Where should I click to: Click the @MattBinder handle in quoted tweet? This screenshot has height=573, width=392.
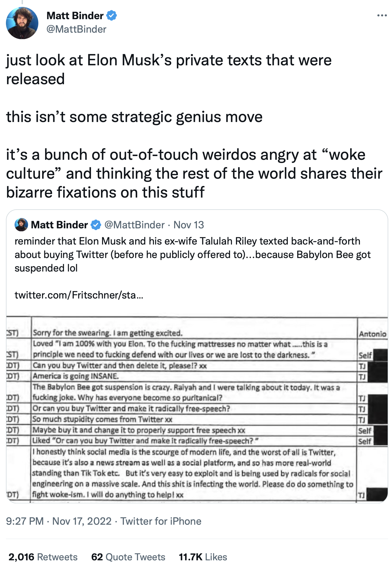click(x=134, y=225)
